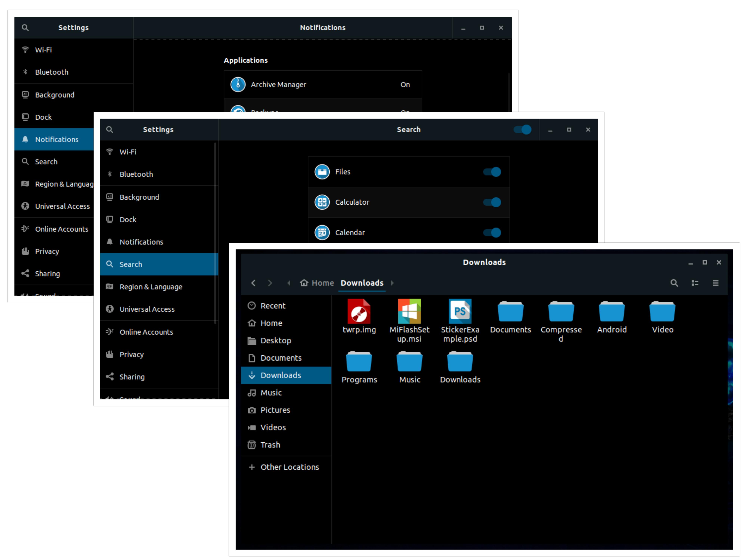Viewport: 747px width, 560px height.
Task: Select Desktop in file manager sidebar
Action: (286, 341)
